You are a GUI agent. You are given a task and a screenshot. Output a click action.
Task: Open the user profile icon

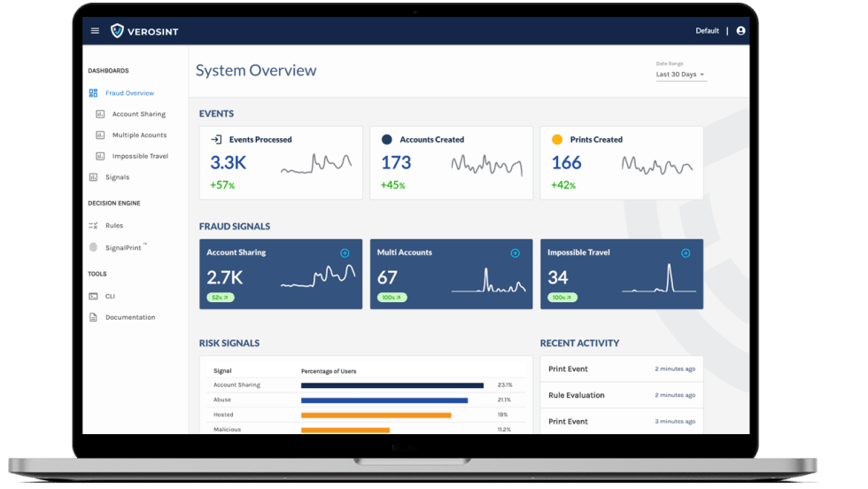(x=740, y=31)
